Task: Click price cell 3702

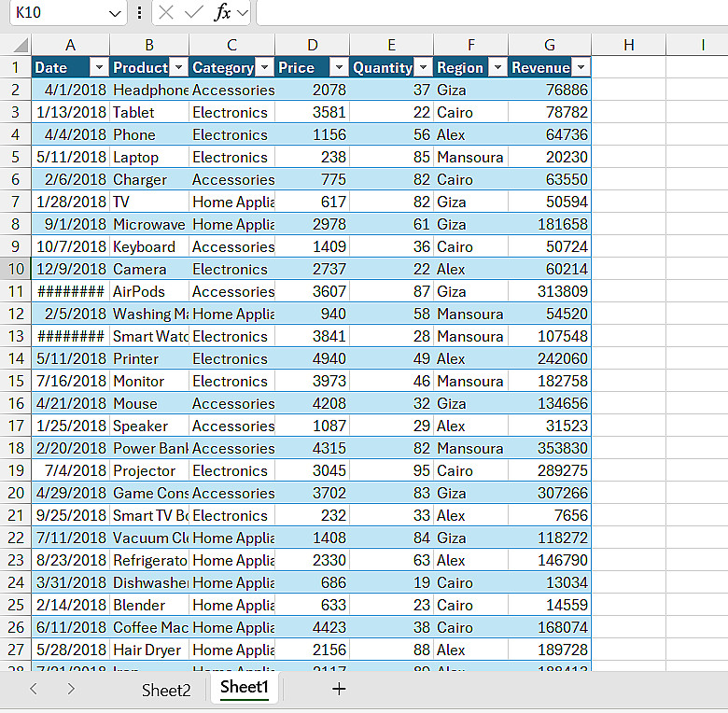Action: [x=313, y=493]
